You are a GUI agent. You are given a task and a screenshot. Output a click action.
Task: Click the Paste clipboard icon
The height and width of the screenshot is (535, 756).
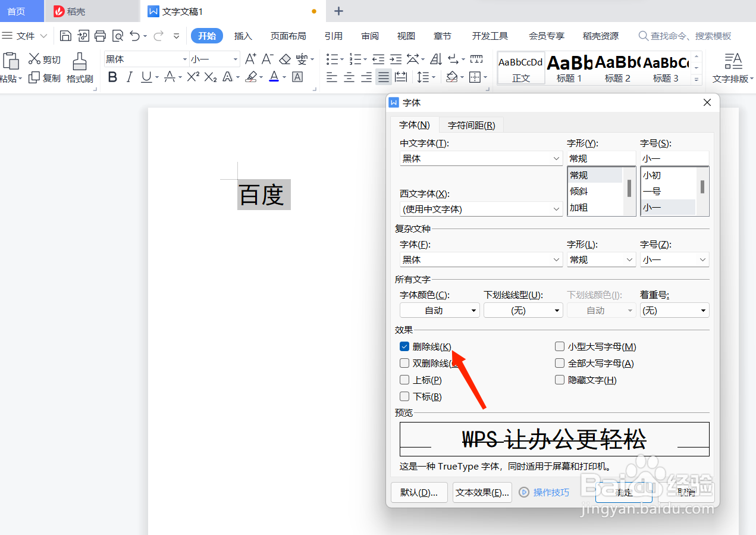tap(10, 61)
